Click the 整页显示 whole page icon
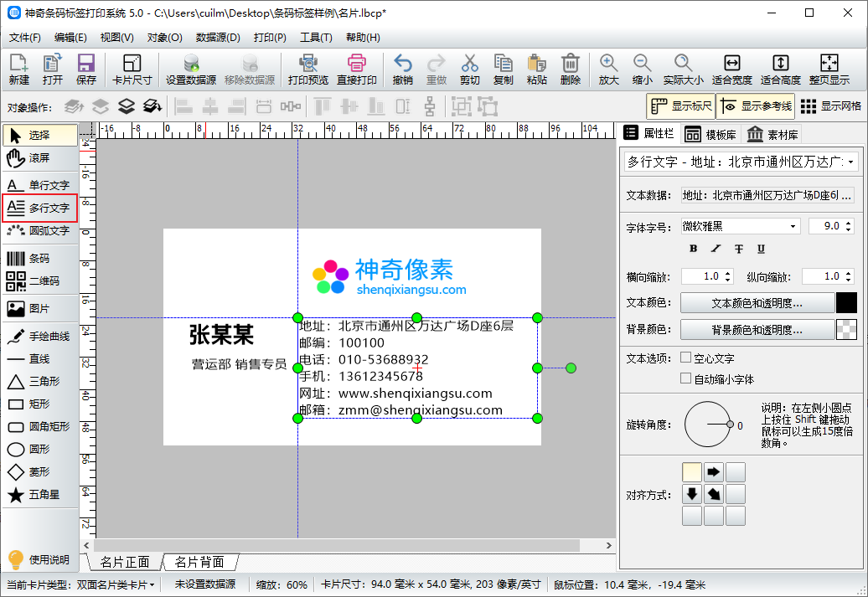This screenshot has width=868, height=597. point(829,69)
